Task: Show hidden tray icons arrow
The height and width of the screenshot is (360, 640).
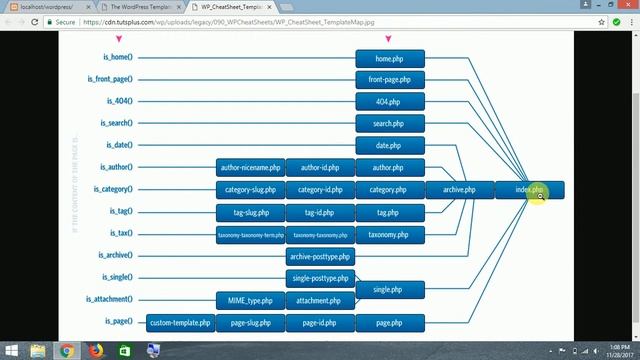Action: 551,351
